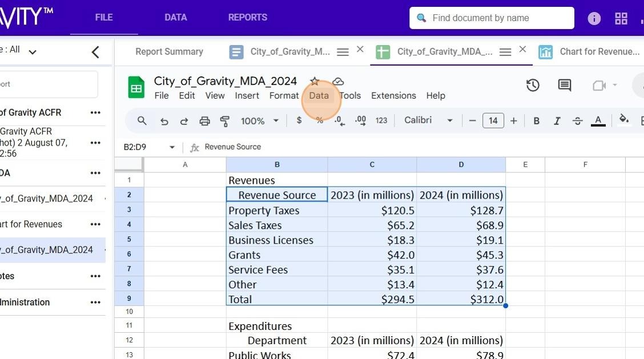Open the Edit menu
The image size is (644, 359).
(x=187, y=96)
